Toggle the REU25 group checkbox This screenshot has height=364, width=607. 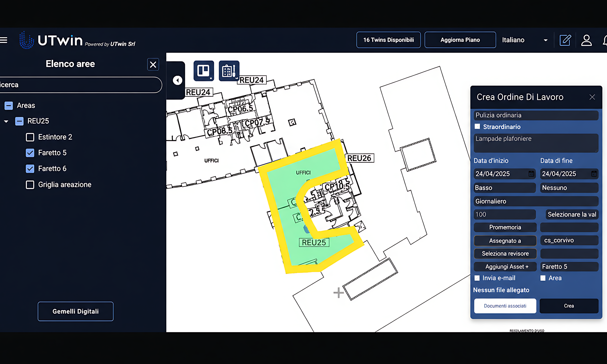pos(19,121)
